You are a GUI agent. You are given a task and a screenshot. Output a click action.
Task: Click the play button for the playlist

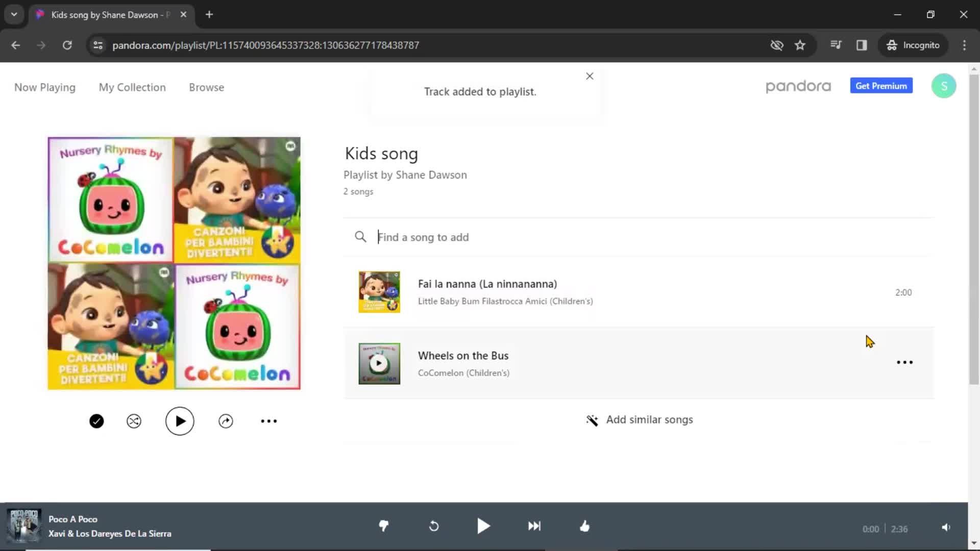click(180, 421)
